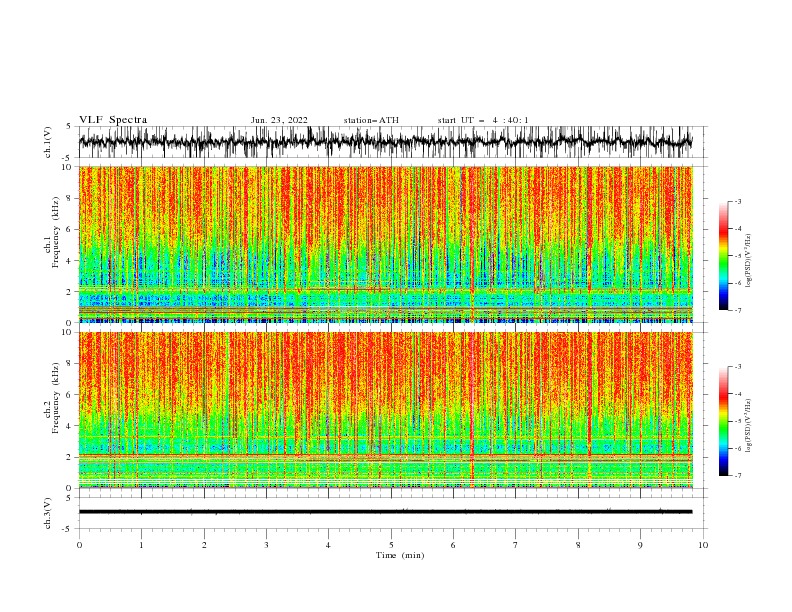Click the "5" tick on the ch.1(V) axis
Image resolution: width=792 pixels, height=612 pixels.
click(x=69, y=126)
